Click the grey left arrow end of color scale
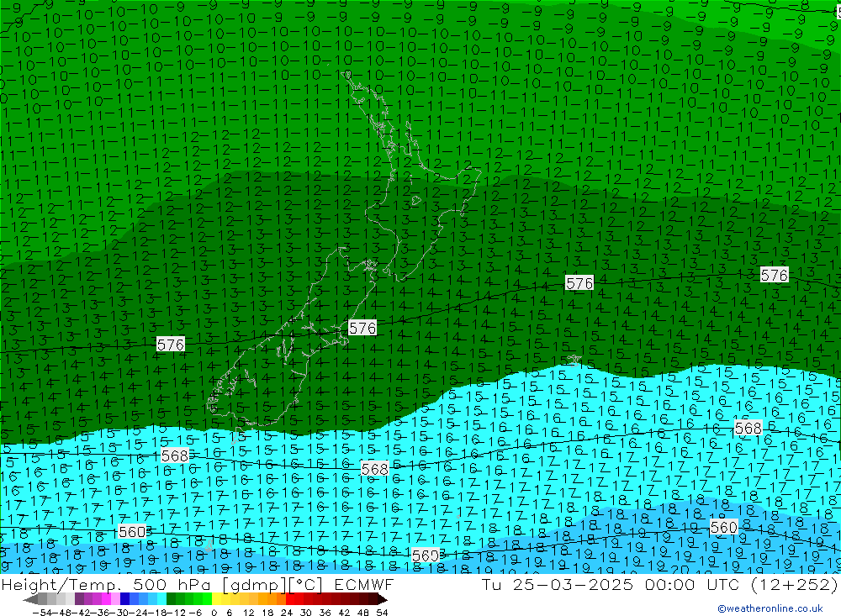 point(30,599)
